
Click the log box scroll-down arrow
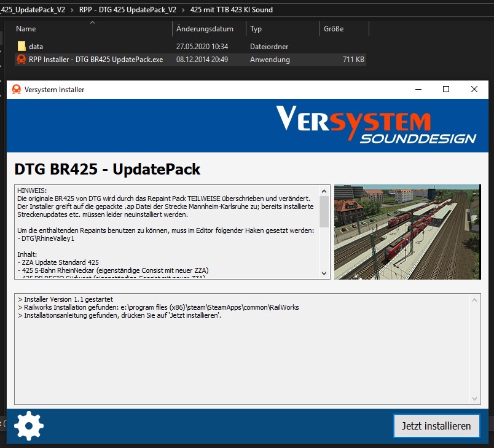pyautogui.click(x=474, y=399)
